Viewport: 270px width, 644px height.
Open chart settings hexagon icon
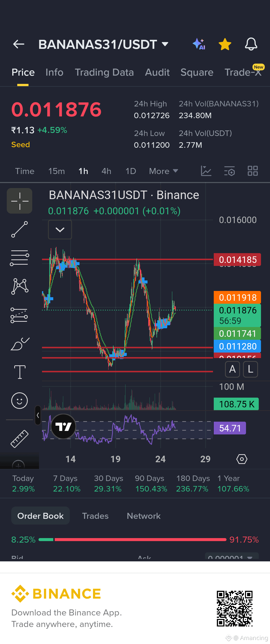(242, 459)
